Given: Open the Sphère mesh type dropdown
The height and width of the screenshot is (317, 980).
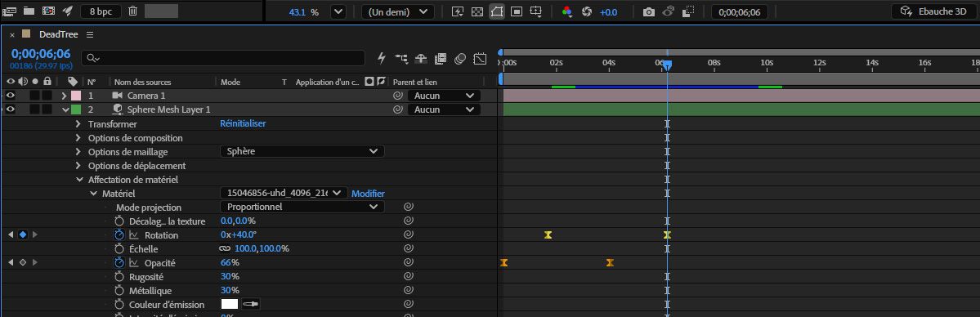Looking at the screenshot, I should (x=302, y=151).
